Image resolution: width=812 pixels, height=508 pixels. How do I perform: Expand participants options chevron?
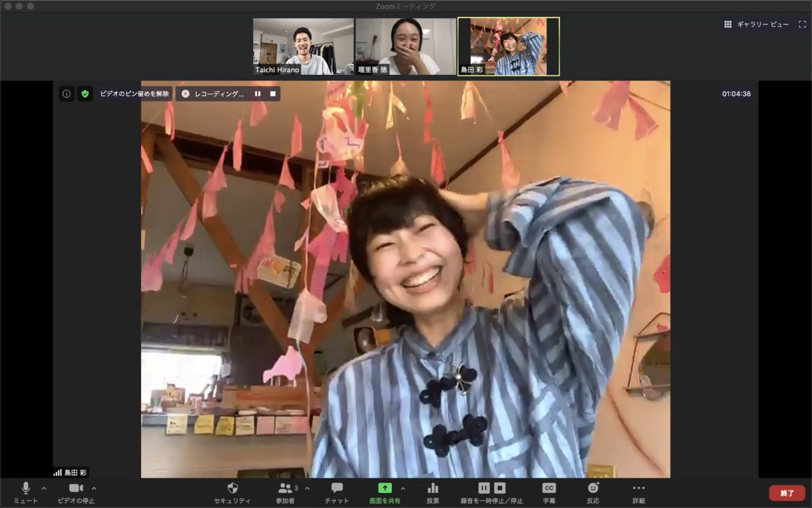[307, 488]
